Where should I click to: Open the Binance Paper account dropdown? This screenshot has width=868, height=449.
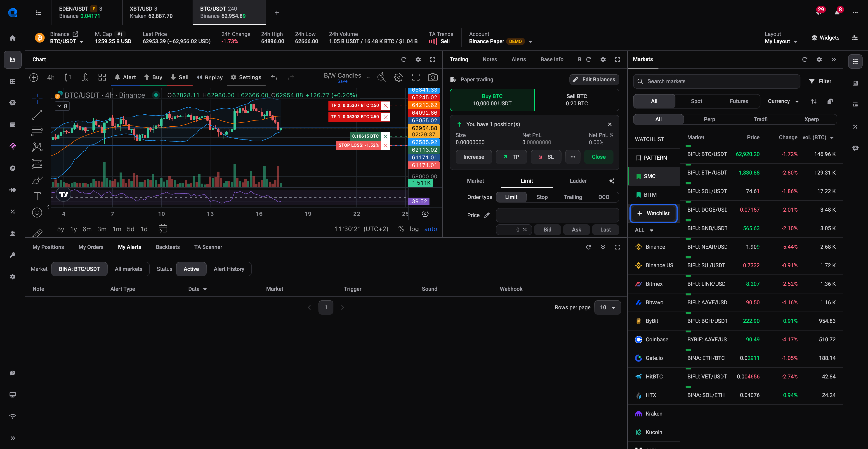500,41
